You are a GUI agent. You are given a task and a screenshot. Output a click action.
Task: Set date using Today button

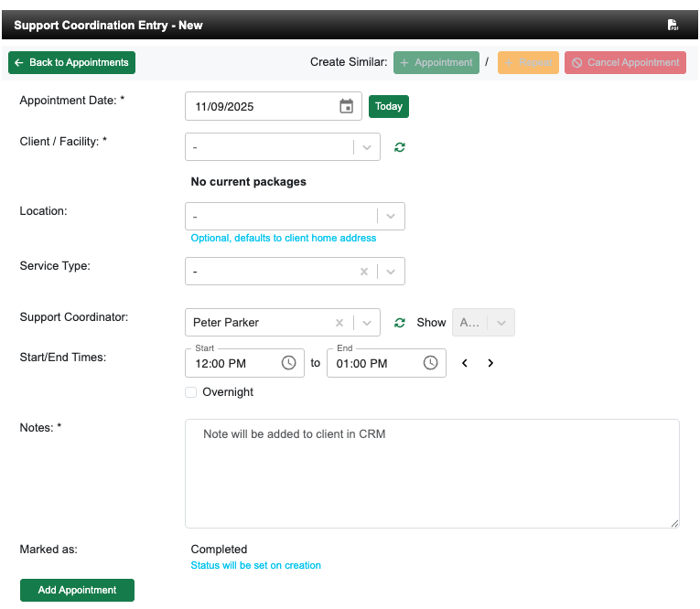click(389, 106)
